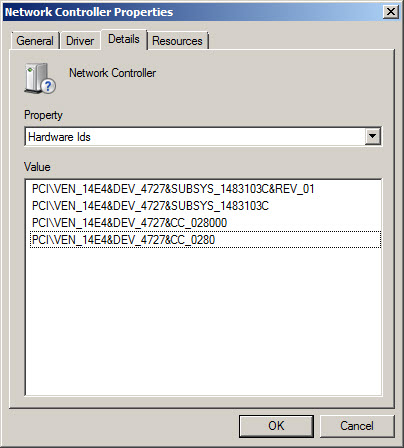Click the Network Controller Properties title bar
Screen dimensions: 404x448
[x=193, y=12]
